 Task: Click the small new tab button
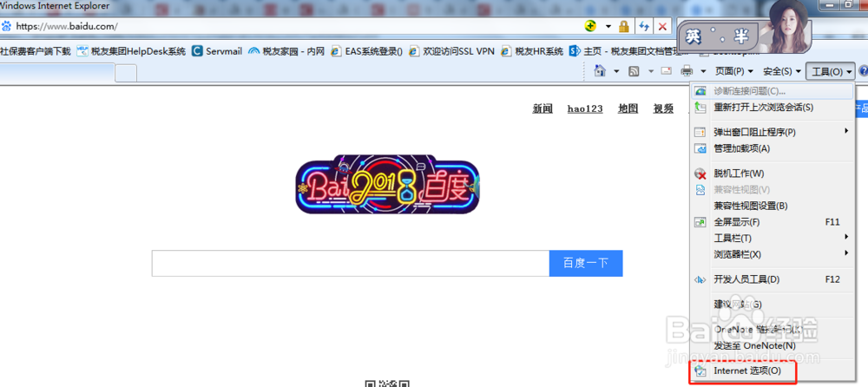pyautogui.click(x=126, y=73)
